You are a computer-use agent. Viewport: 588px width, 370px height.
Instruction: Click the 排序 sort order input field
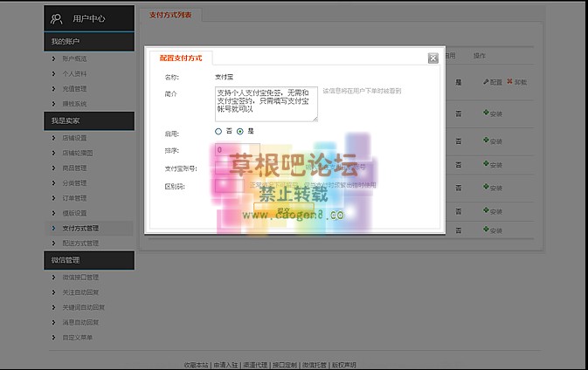236,150
